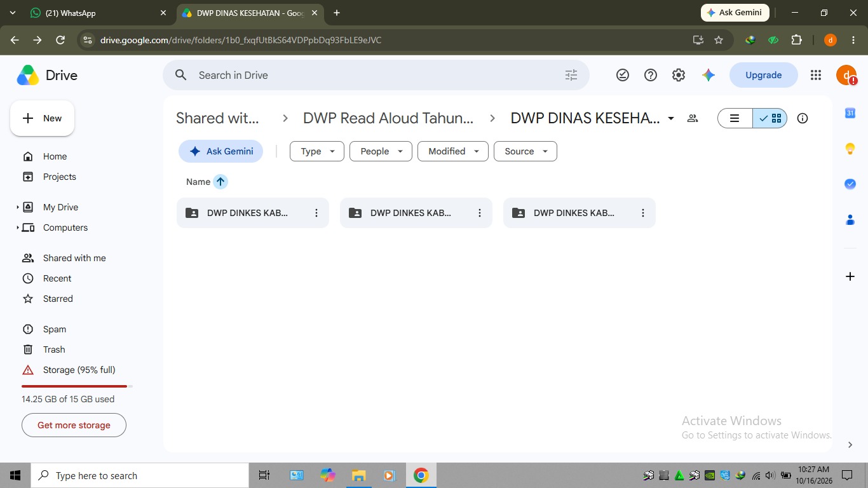
Task: Open Drive settings gear icon
Action: pos(679,75)
